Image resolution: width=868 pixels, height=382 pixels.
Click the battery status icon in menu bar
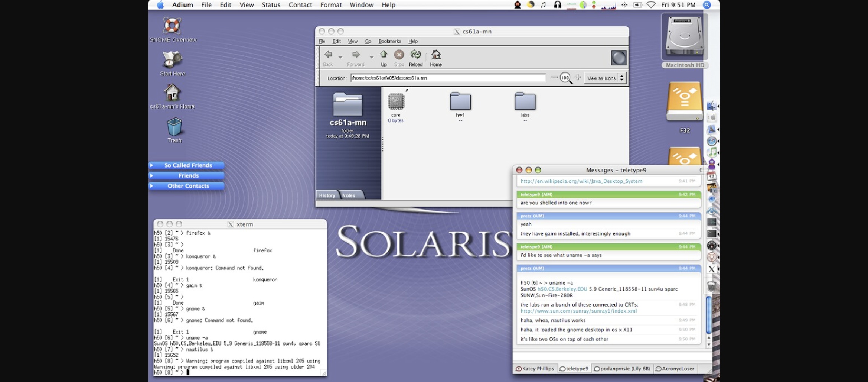pyautogui.click(x=637, y=5)
